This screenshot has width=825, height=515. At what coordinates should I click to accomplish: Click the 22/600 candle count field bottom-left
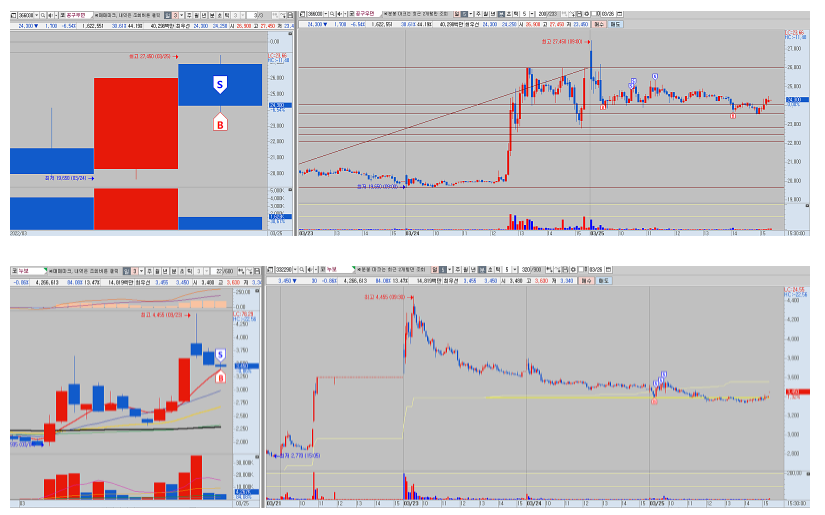(x=223, y=271)
